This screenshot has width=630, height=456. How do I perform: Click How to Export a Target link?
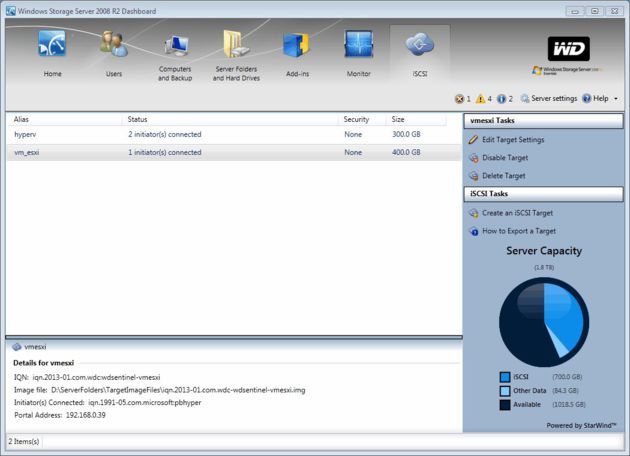pyautogui.click(x=519, y=231)
